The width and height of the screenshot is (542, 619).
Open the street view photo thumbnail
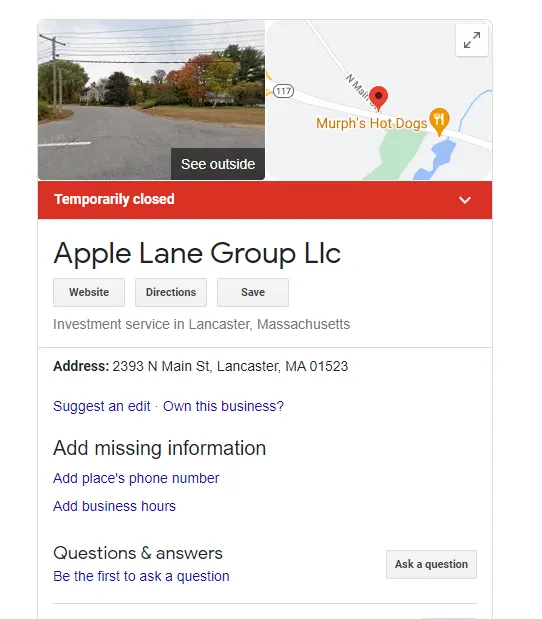(151, 100)
